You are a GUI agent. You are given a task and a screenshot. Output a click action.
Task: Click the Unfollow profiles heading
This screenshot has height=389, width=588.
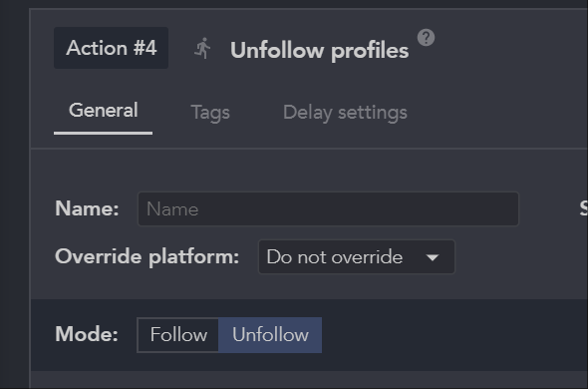[x=320, y=50]
